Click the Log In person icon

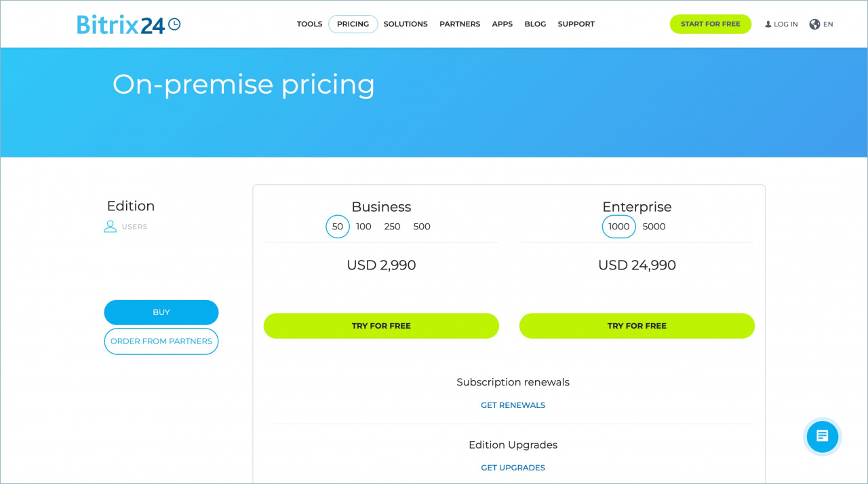pos(768,24)
